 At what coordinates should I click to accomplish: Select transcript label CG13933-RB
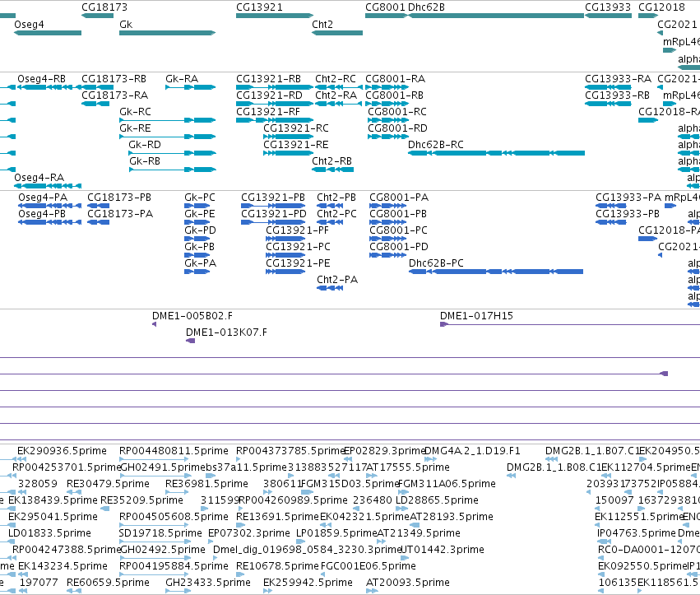(x=618, y=95)
